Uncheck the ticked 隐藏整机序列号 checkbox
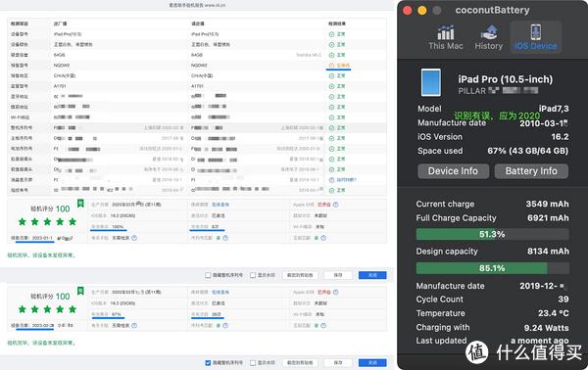This screenshot has height=370, width=588. 208,363
